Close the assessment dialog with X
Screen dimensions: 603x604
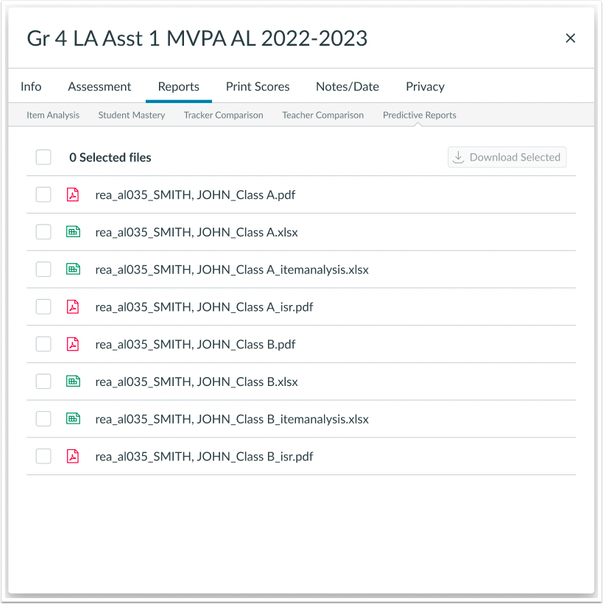click(570, 38)
